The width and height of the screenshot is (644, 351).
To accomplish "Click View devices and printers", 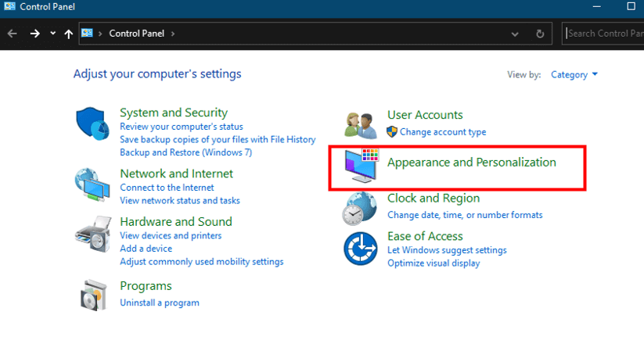I will pos(171,235).
